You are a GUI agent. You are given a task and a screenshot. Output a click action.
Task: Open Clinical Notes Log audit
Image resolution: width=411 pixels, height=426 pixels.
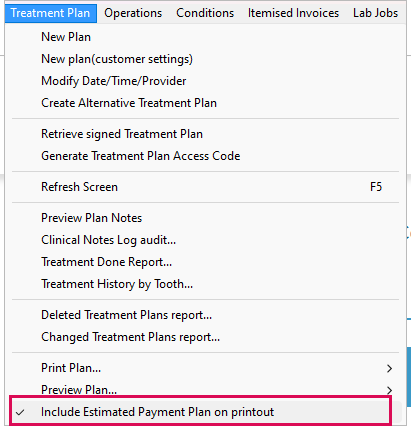pos(205,240)
